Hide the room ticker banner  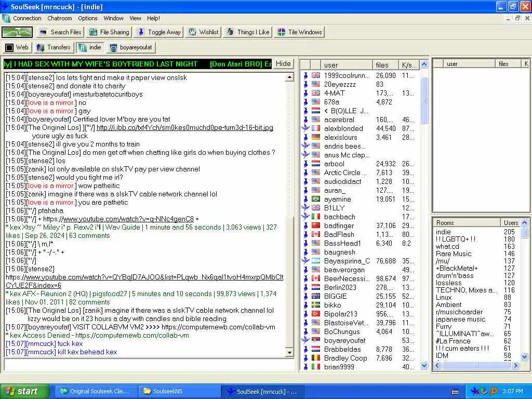coord(283,64)
